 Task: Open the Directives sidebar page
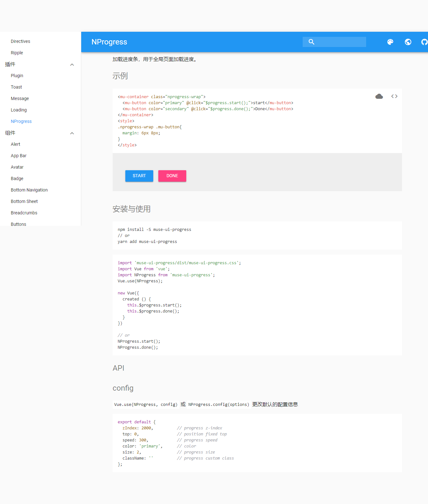(x=20, y=41)
